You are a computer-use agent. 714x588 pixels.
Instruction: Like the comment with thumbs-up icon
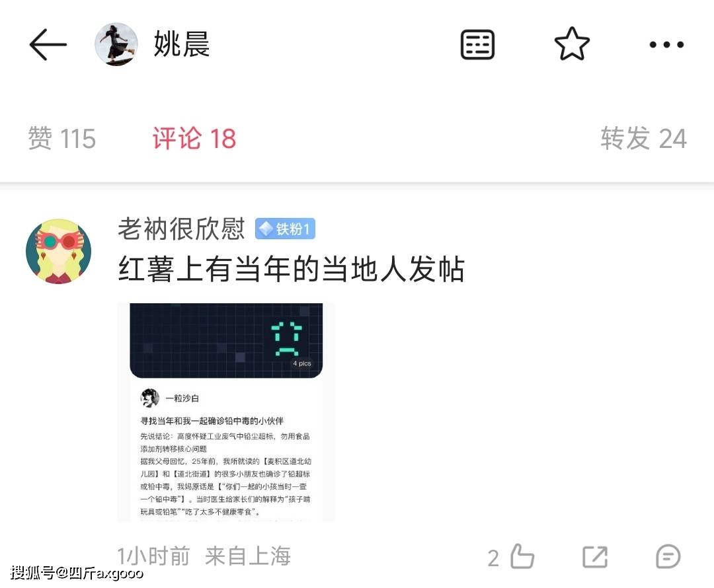click(522, 556)
